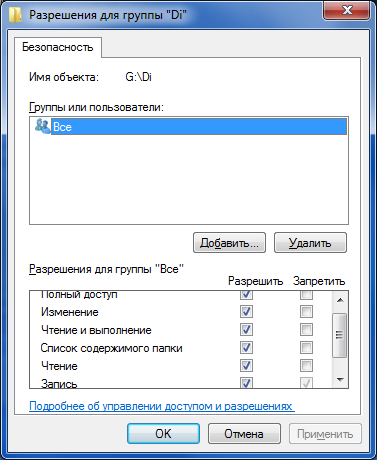The height and width of the screenshot is (460, 377).
Task: Click the Добавить... button
Action: pyautogui.click(x=229, y=243)
